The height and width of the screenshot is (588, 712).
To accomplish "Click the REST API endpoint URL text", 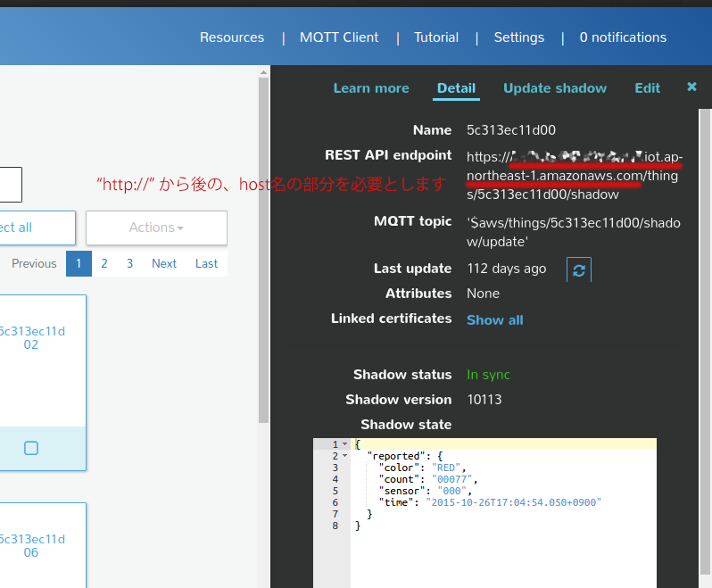I will coord(575,175).
